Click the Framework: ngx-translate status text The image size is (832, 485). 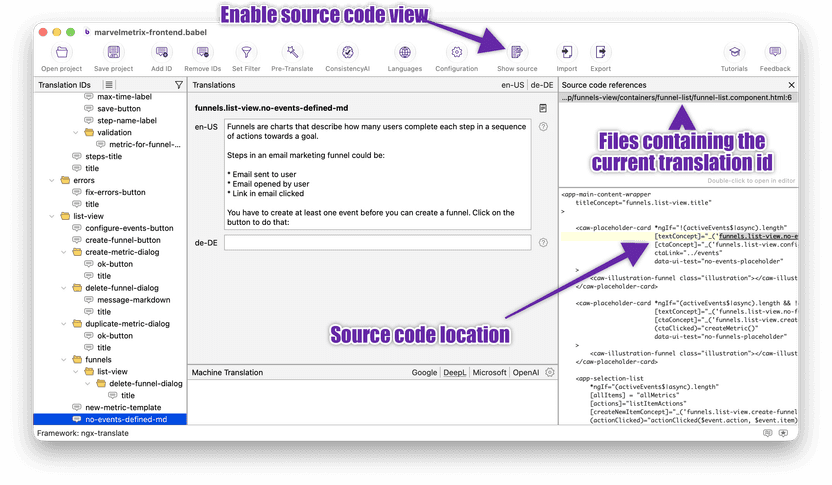pyautogui.click(x=83, y=433)
